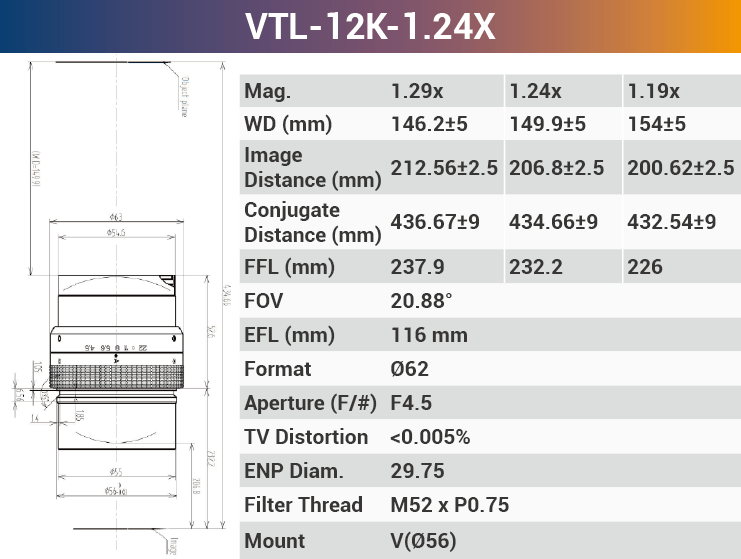Click the WD (mm) row label
The width and height of the screenshot is (741, 559).
pyautogui.click(x=288, y=125)
